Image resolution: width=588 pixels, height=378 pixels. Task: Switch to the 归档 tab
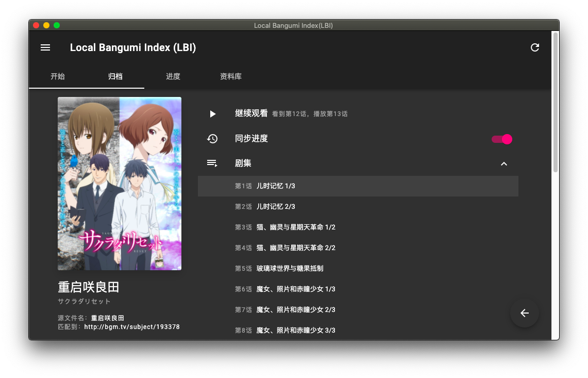115,76
